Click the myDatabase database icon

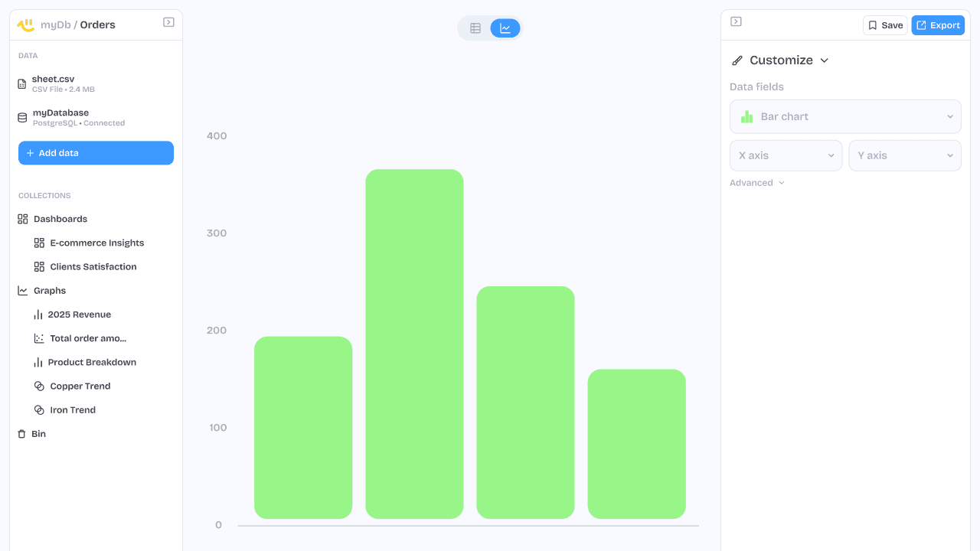[22, 118]
